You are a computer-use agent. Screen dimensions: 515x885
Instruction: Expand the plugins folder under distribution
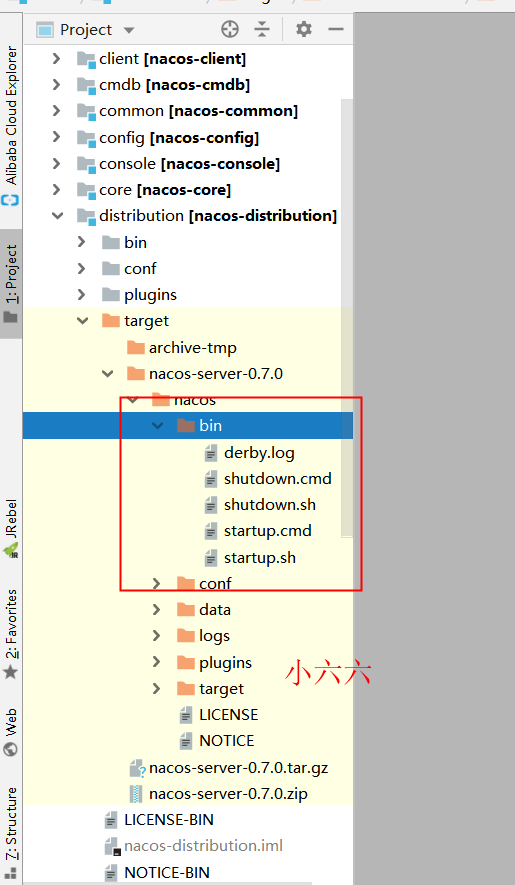[x=81, y=295]
